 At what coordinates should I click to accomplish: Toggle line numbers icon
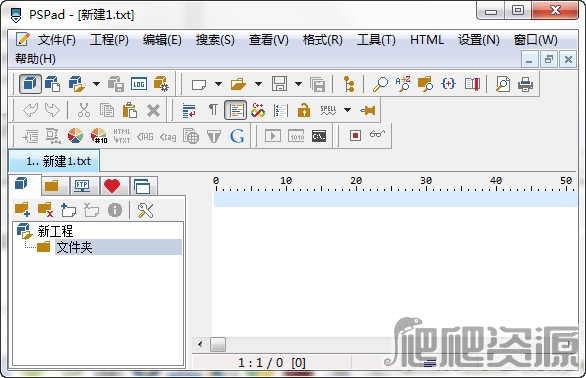281,110
